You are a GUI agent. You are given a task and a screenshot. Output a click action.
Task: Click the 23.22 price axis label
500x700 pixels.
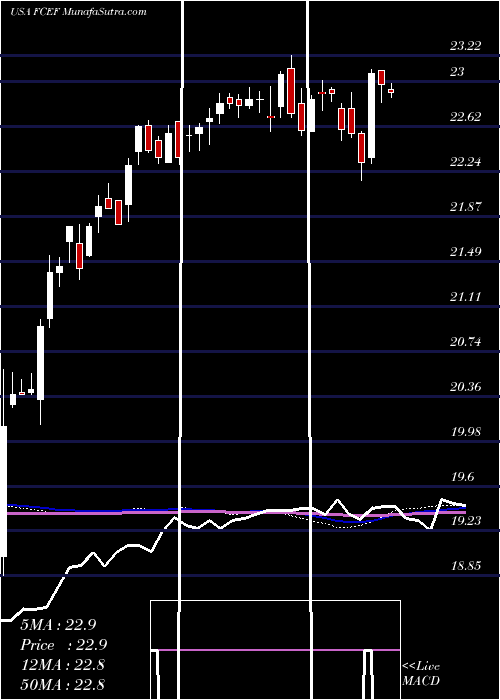coord(466,46)
